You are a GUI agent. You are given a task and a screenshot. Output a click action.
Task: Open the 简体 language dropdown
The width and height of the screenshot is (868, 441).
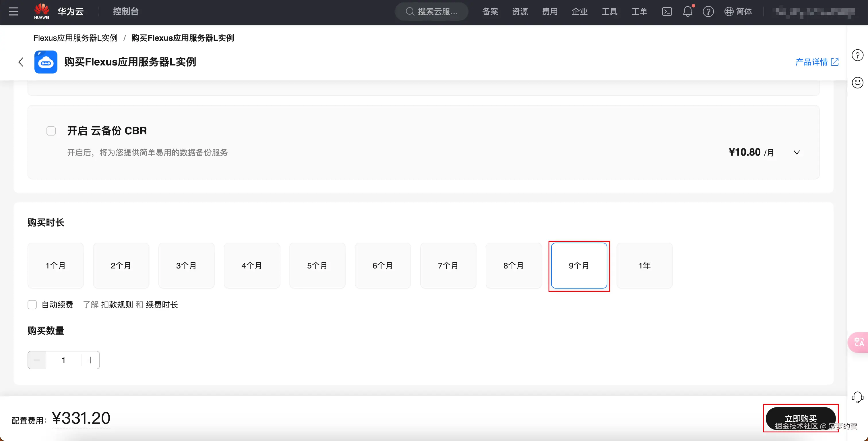[x=738, y=11]
